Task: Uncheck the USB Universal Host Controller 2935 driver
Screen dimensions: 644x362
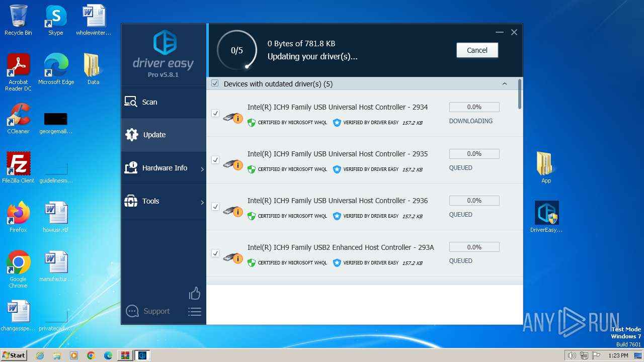Action: [215, 160]
